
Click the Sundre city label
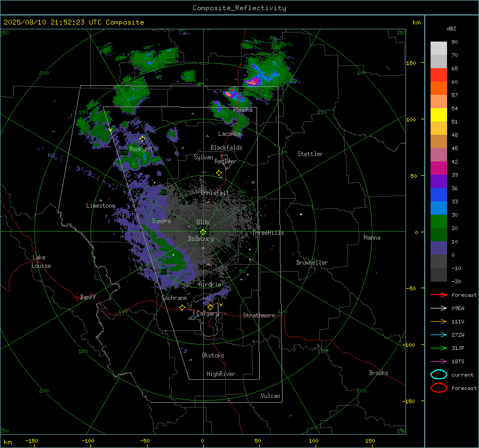[x=161, y=221]
